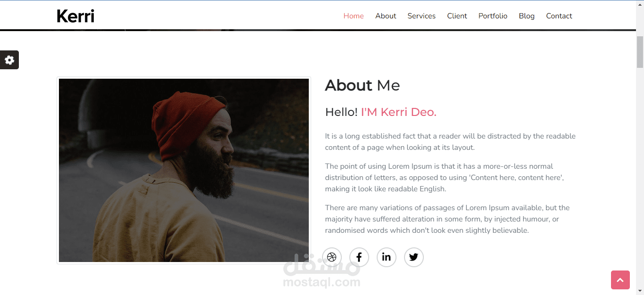644x295 pixels.
Task: Select the Client nav item
Action: coord(457,16)
